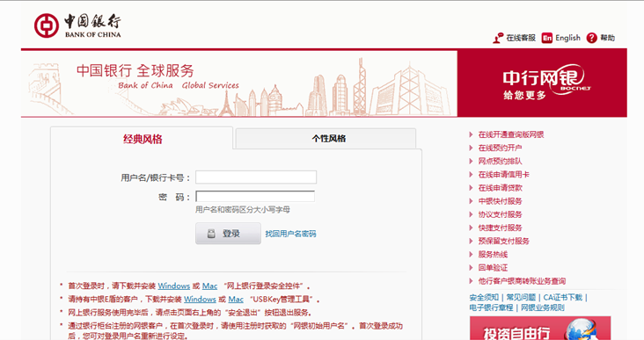Click arrow beside 网点预约排队
Viewport: 644px width, 340px height.
click(471, 161)
